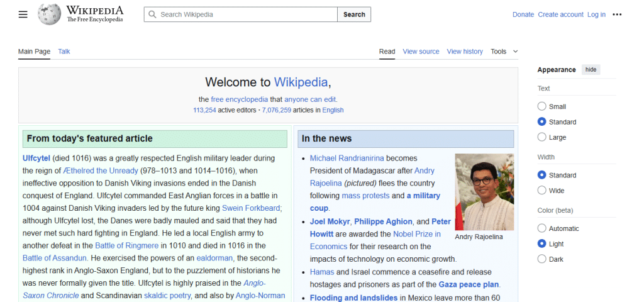Click the In the news heading
This screenshot has height=302, width=644.
326,138
